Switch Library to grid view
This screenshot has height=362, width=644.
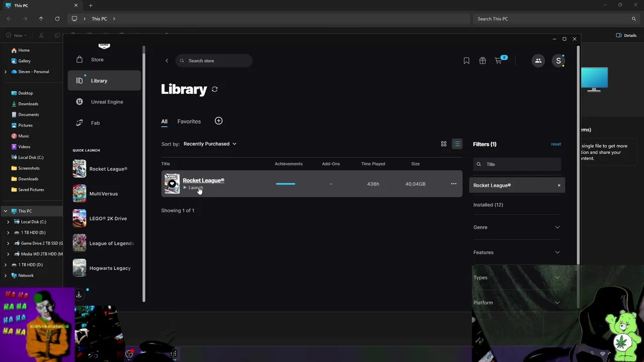444,144
